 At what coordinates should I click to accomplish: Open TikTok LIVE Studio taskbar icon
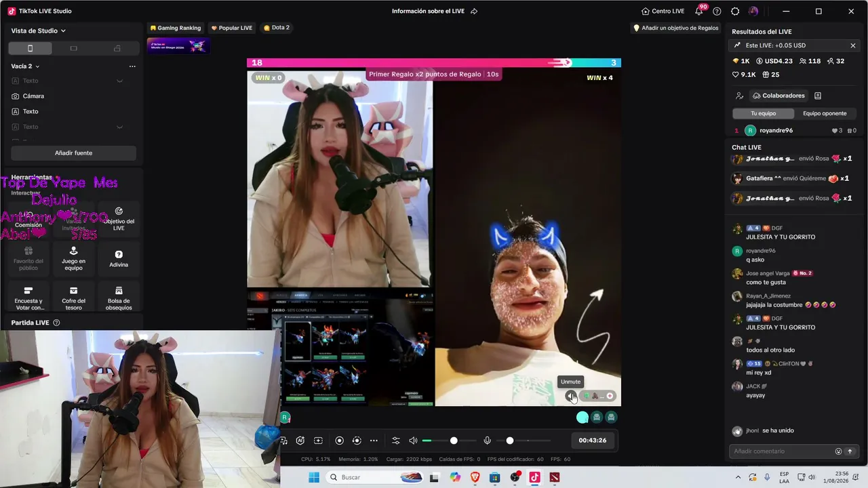pos(534,478)
